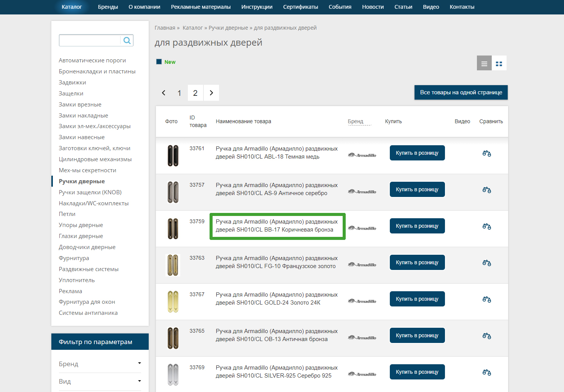Open photo of antique bronze handle 33765

[173, 338]
